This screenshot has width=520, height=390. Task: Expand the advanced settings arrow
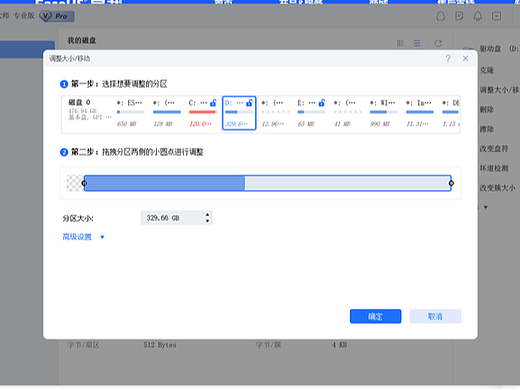tap(102, 237)
